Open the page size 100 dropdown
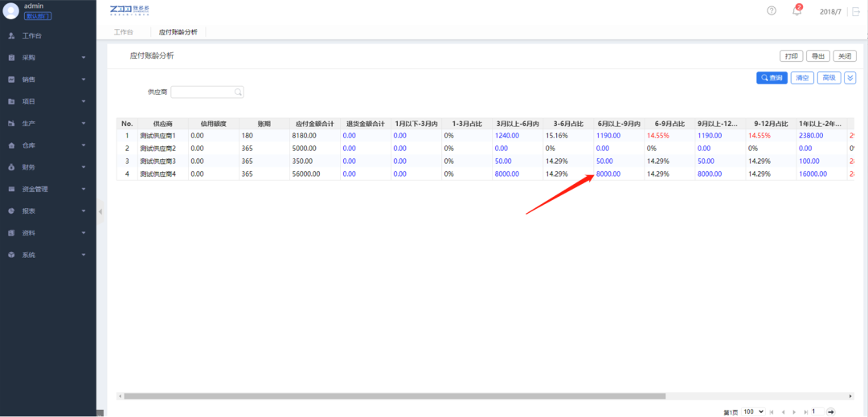The height and width of the screenshot is (417, 868). [754, 411]
